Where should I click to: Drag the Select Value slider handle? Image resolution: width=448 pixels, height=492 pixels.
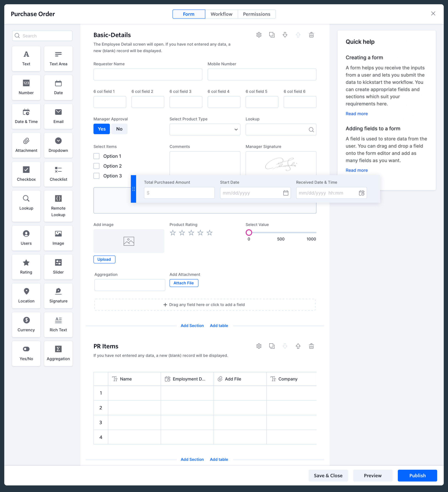click(249, 233)
